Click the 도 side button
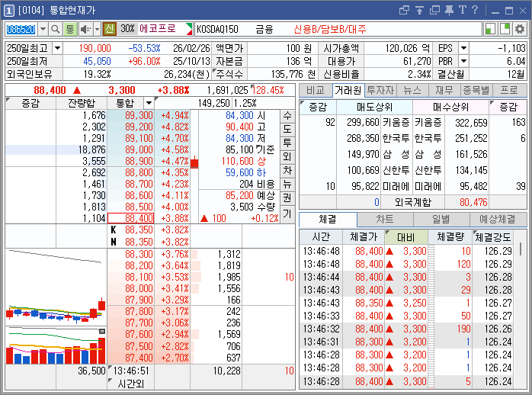This screenshot has width=532, height=395. click(287, 130)
